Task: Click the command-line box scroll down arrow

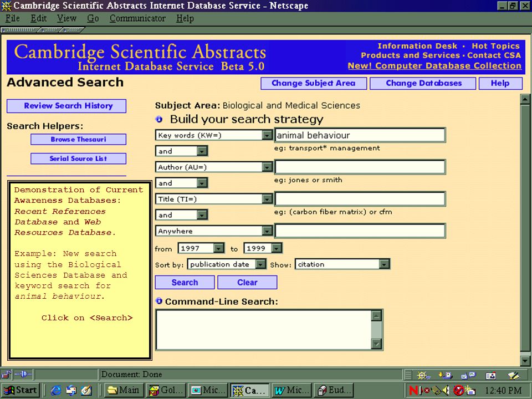Action: pyautogui.click(x=377, y=344)
